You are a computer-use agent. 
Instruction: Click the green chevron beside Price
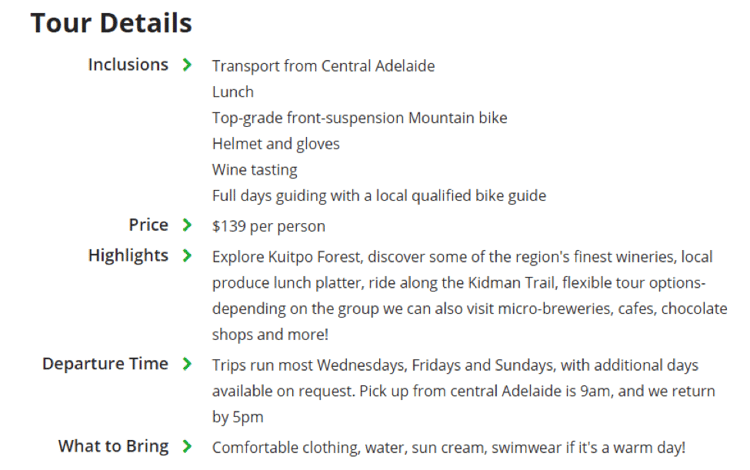coord(186,225)
